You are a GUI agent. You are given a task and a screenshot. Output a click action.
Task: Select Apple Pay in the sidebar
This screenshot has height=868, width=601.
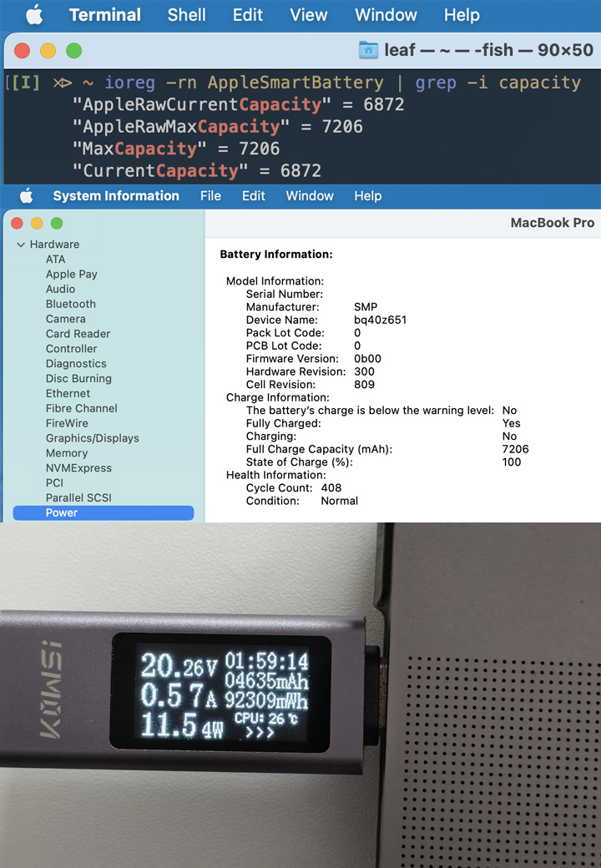tap(72, 274)
